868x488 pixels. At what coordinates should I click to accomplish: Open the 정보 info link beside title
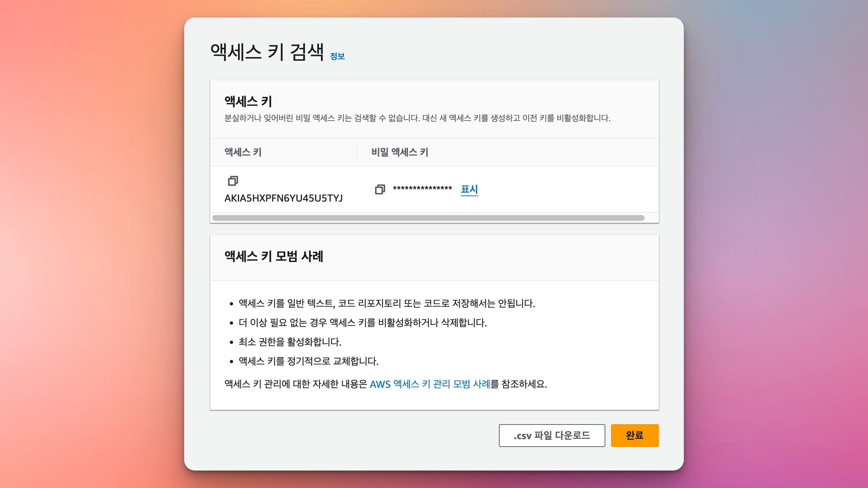click(337, 56)
